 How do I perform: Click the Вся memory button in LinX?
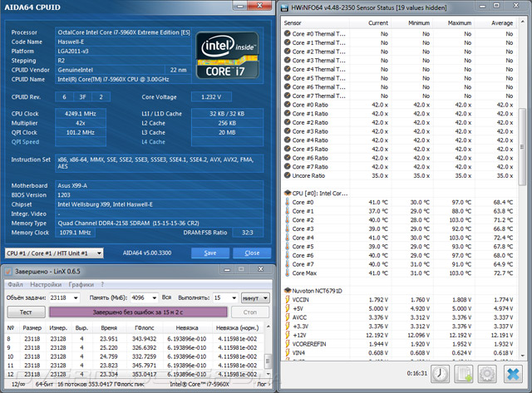[x=166, y=297]
